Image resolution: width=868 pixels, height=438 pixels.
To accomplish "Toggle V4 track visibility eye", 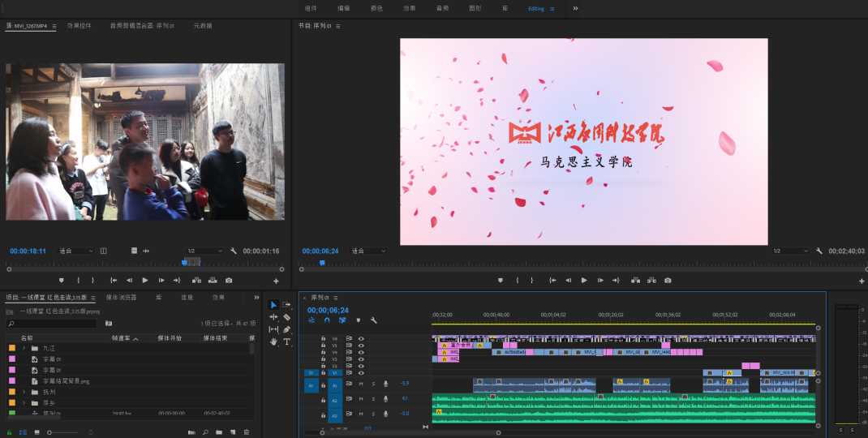I will [x=361, y=352].
